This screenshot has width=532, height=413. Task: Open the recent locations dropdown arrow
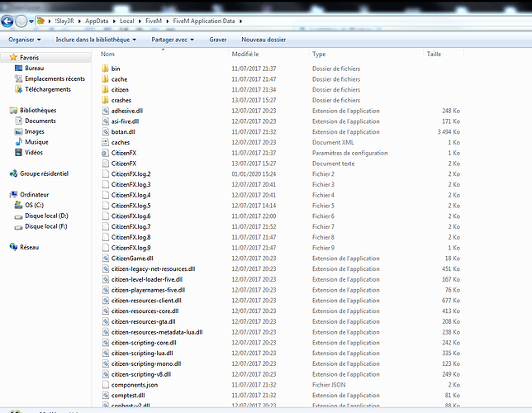pyautogui.click(x=31, y=21)
